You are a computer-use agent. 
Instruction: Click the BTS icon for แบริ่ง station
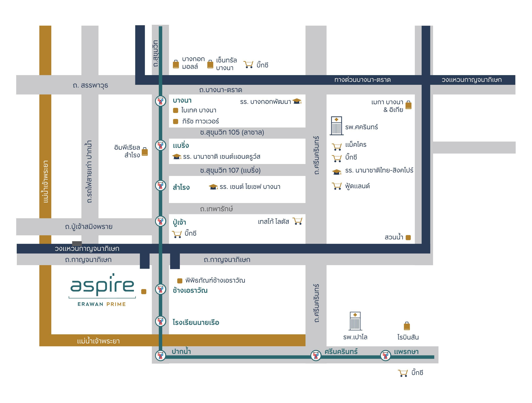pyautogui.click(x=160, y=145)
